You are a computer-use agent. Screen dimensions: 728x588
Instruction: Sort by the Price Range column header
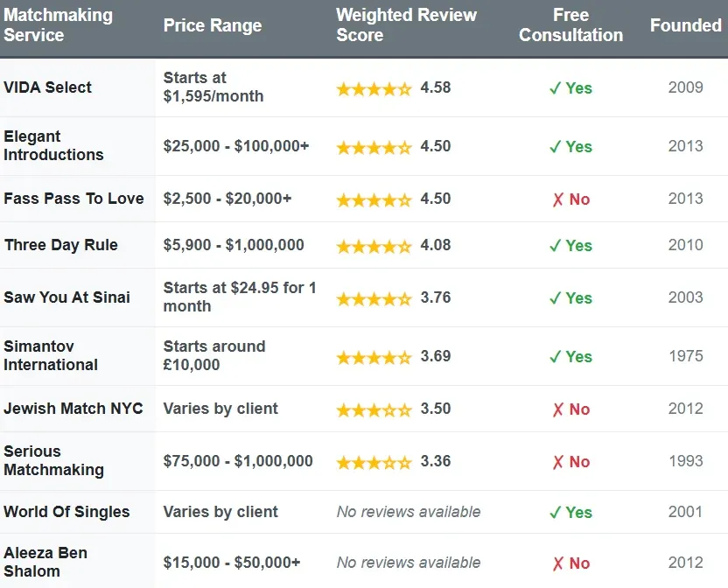tap(213, 25)
